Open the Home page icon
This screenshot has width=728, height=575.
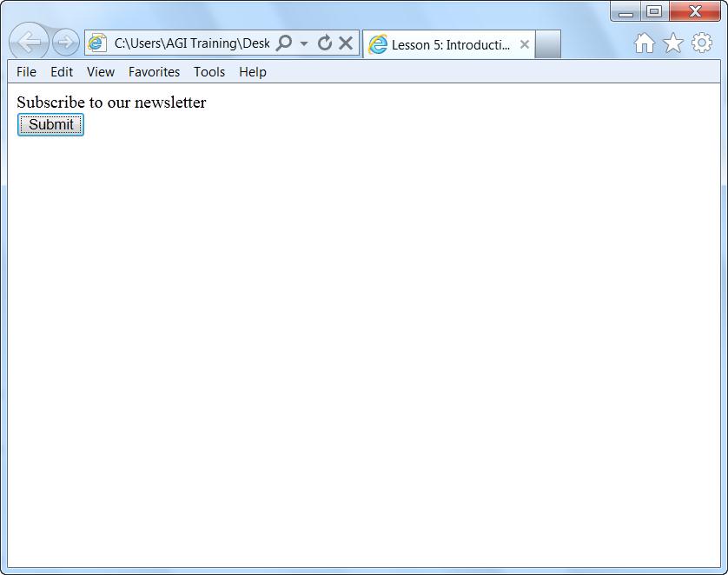point(645,43)
